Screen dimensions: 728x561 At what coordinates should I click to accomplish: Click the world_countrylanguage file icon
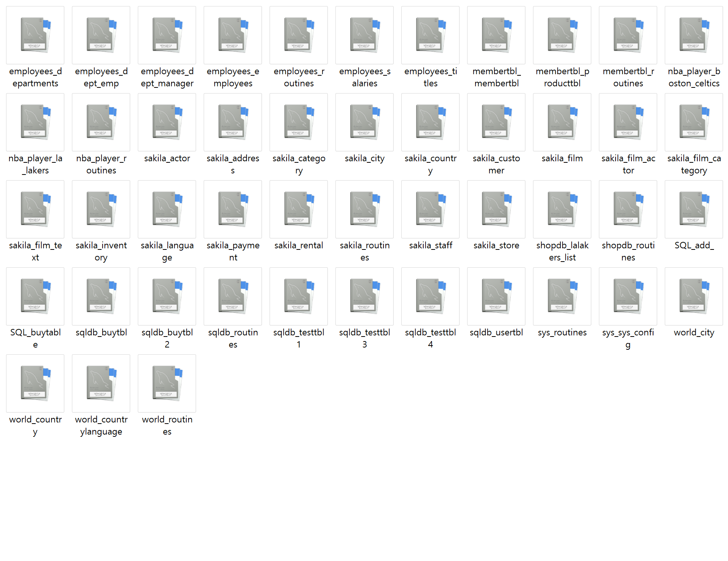tap(101, 383)
